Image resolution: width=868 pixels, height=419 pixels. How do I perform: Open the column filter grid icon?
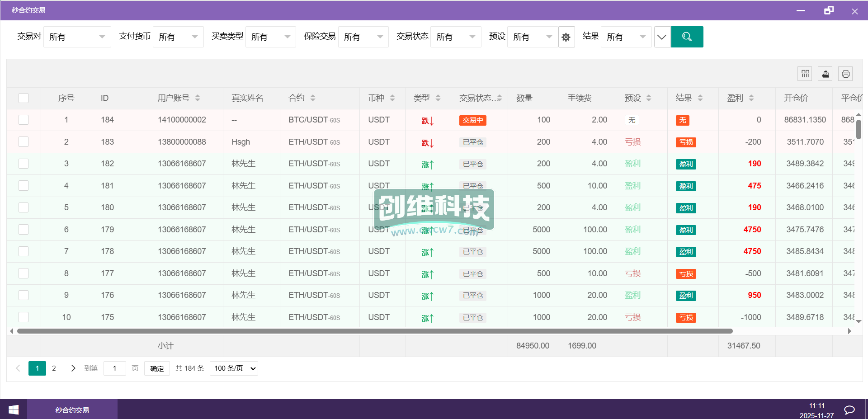pos(805,74)
